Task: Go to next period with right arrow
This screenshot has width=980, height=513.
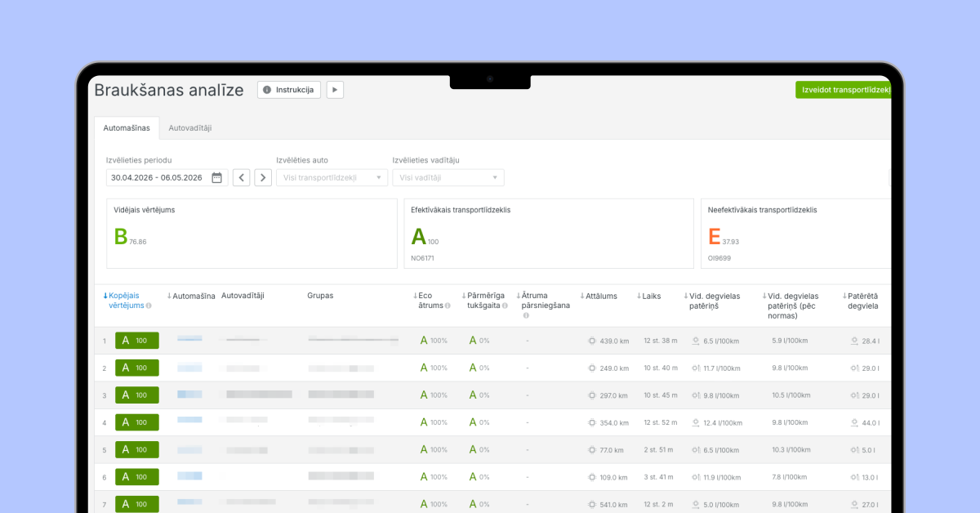Action: [263, 177]
